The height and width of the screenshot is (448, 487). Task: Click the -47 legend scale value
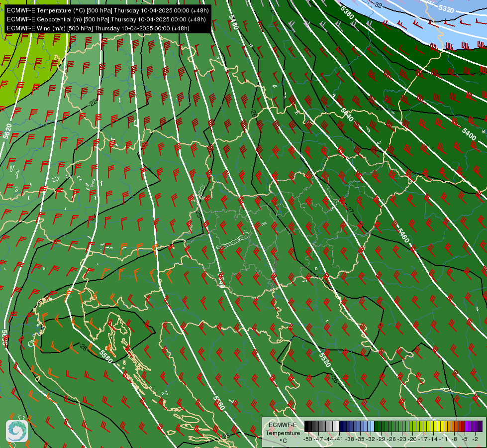point(319,439)
